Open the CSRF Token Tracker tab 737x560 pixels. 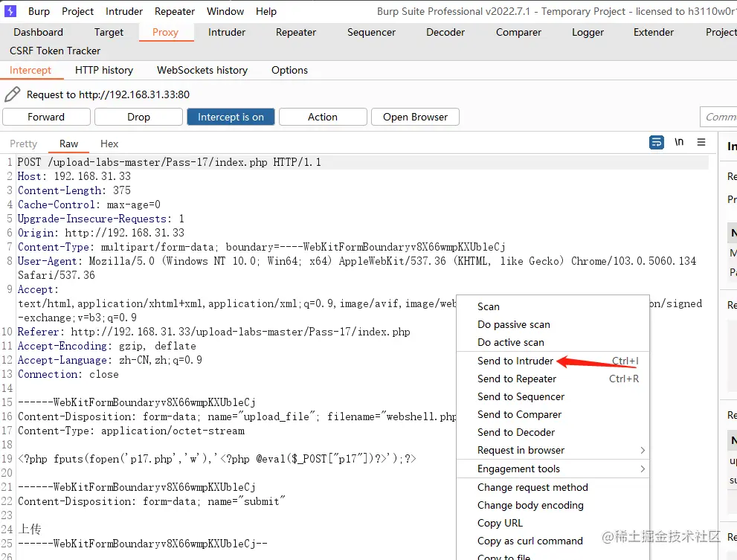[x=55, y=51]
